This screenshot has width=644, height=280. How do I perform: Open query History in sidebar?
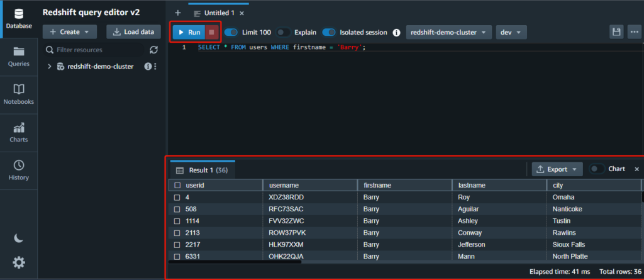click(19, 169)
